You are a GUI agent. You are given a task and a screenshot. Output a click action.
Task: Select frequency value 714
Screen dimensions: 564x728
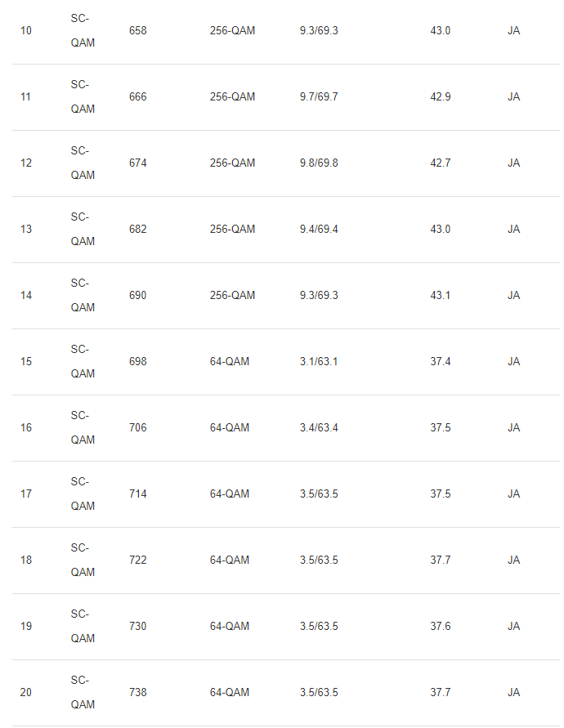(138, 494)
